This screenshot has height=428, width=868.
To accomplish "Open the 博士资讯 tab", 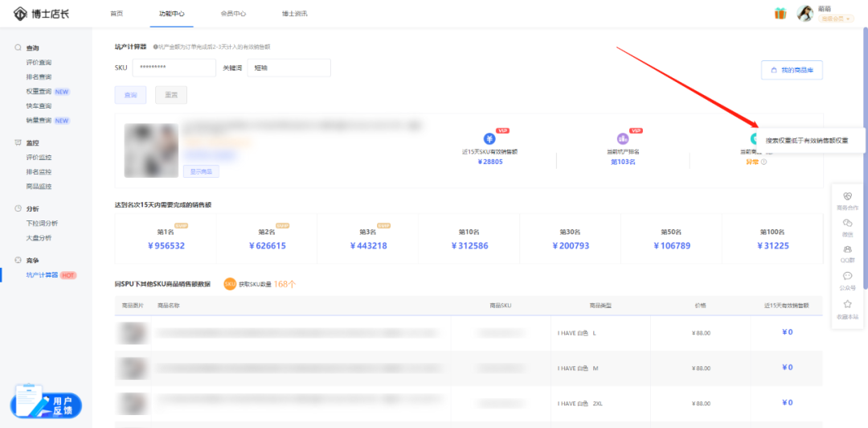I will pos(294,14).
